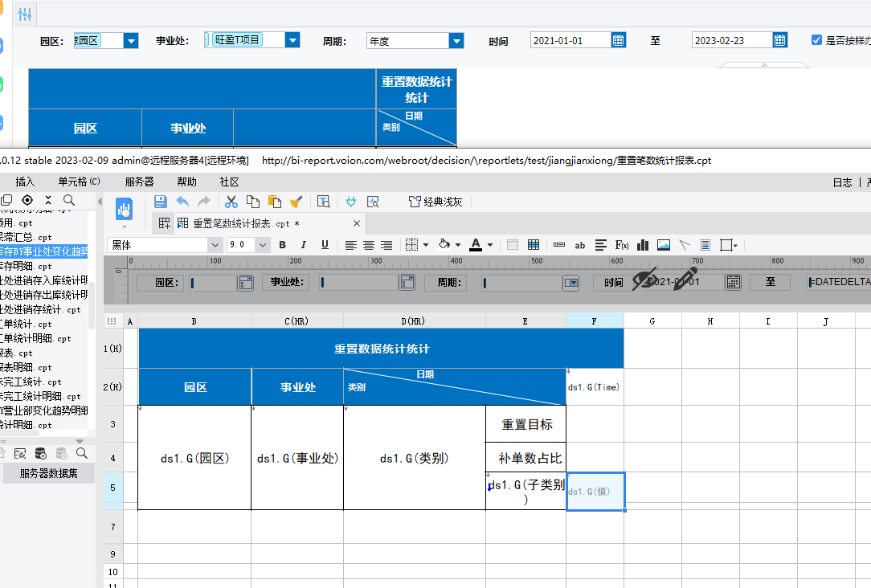Click the font color A icon

(x=476, y=245)
